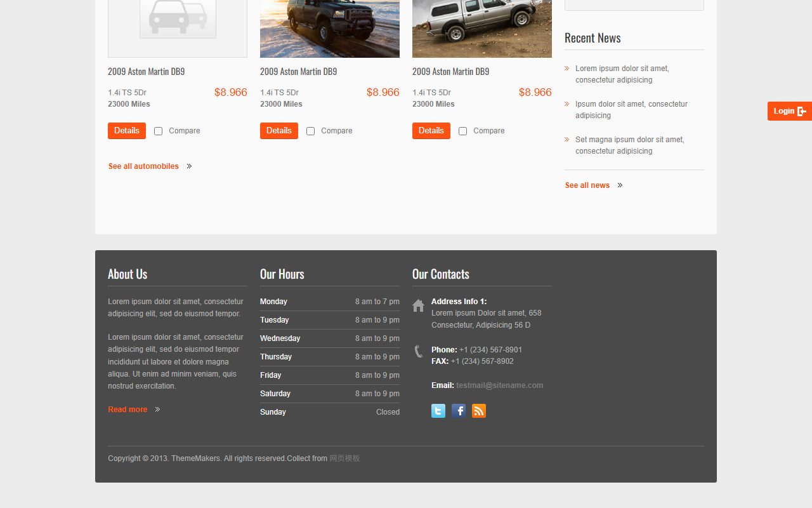Click the double-arrow icon after Read more

coord(157,410)
